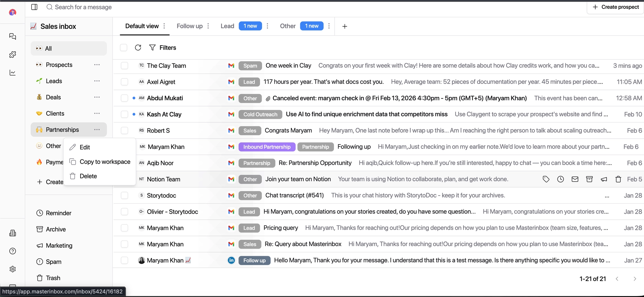The image size is (644, 297).
Task: Expand Filters for the message list
Action: 163,47
